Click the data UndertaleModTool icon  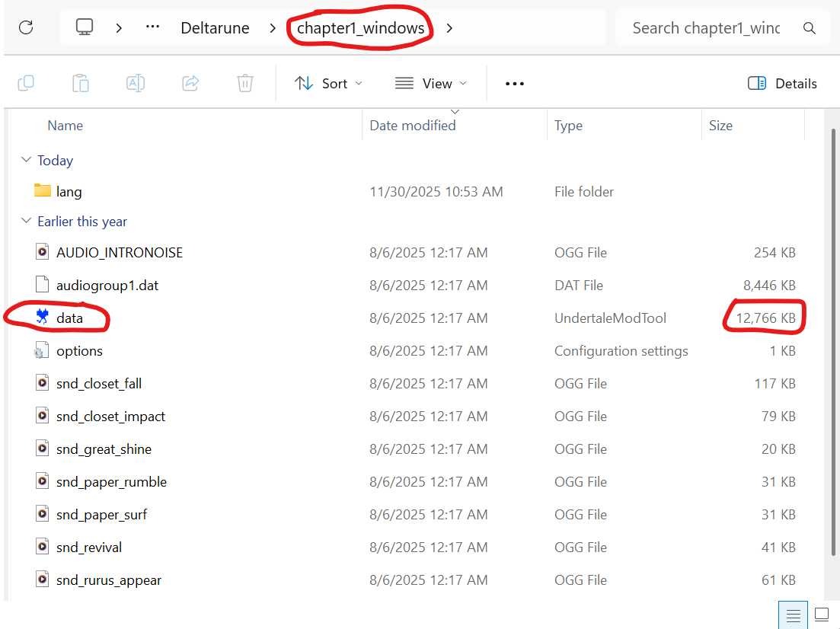(43, 317)
